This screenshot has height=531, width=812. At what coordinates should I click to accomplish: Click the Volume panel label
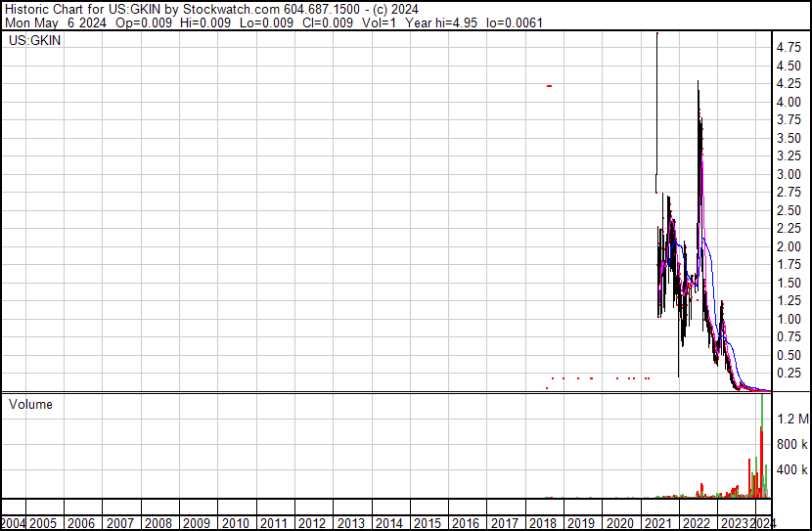pos(30,405)
